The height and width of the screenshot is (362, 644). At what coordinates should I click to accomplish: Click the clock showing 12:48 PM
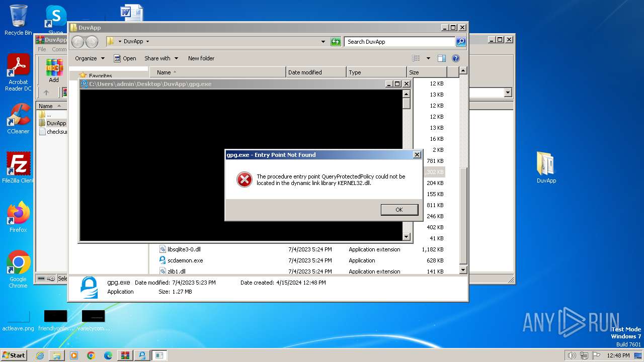pos(618,355)
